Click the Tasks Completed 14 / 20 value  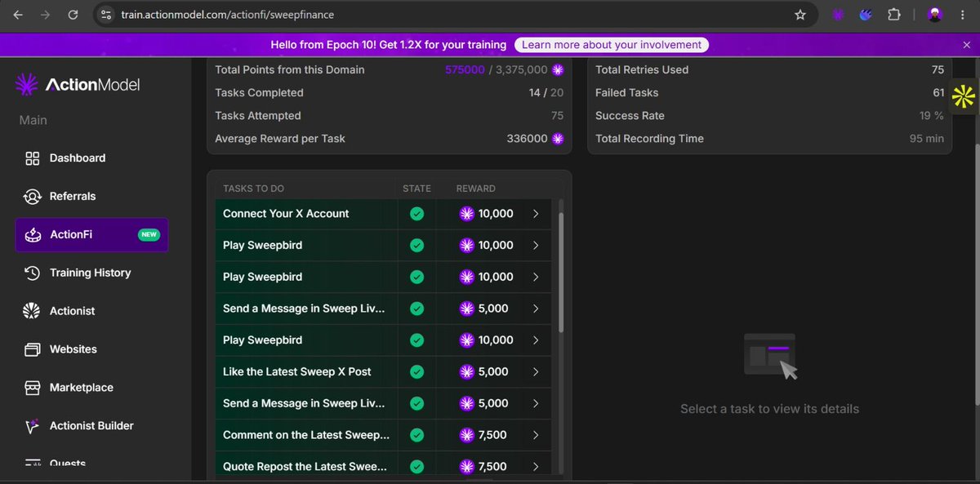tap(546, 93)
